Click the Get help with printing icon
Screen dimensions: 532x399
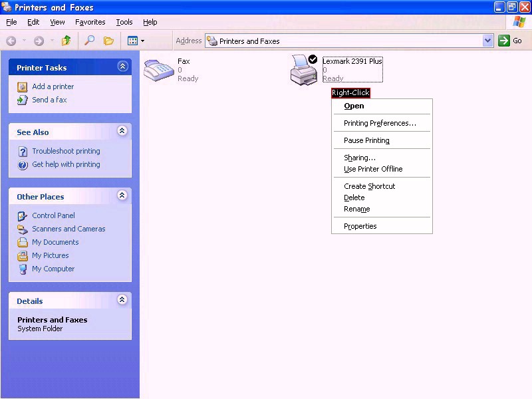(23, 164)
